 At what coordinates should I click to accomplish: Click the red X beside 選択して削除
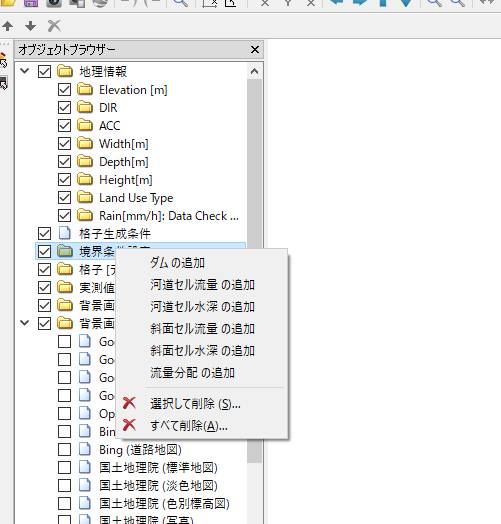tap(129, 403)
